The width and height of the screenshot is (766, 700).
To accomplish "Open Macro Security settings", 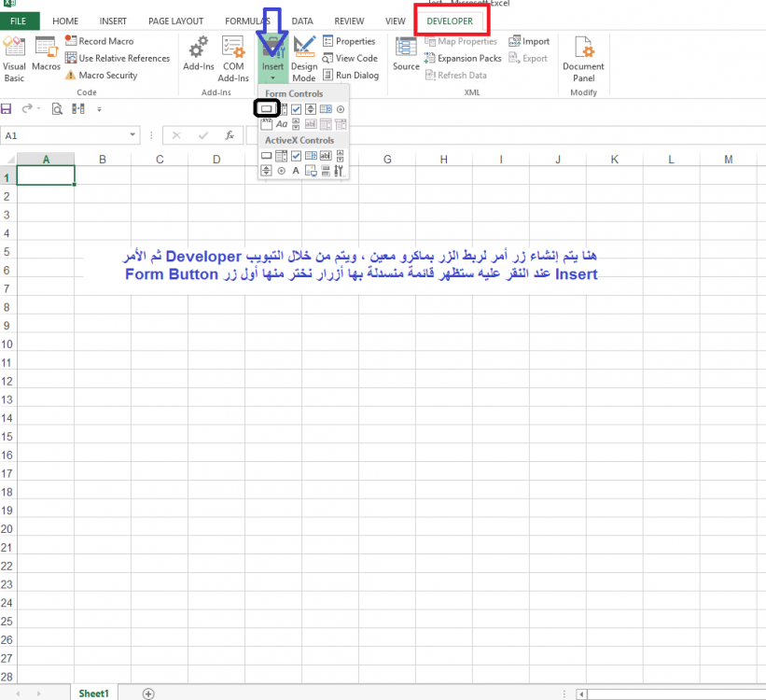I will click(102, 75).
